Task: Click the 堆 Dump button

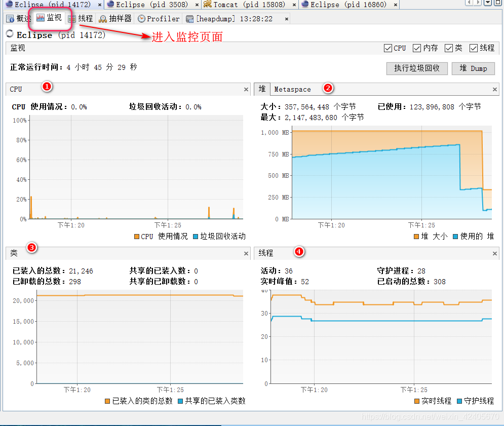Action: (x=473, y=68)
